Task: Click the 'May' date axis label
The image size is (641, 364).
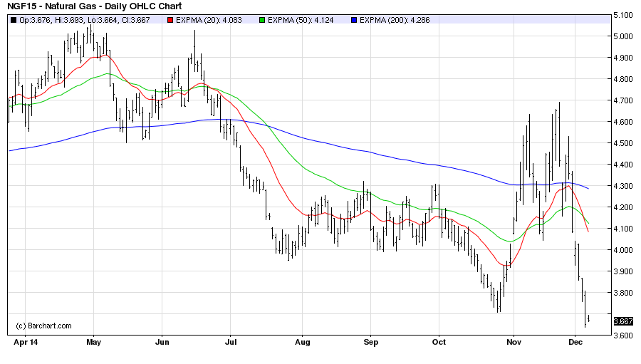Action: tap(93, 342)
